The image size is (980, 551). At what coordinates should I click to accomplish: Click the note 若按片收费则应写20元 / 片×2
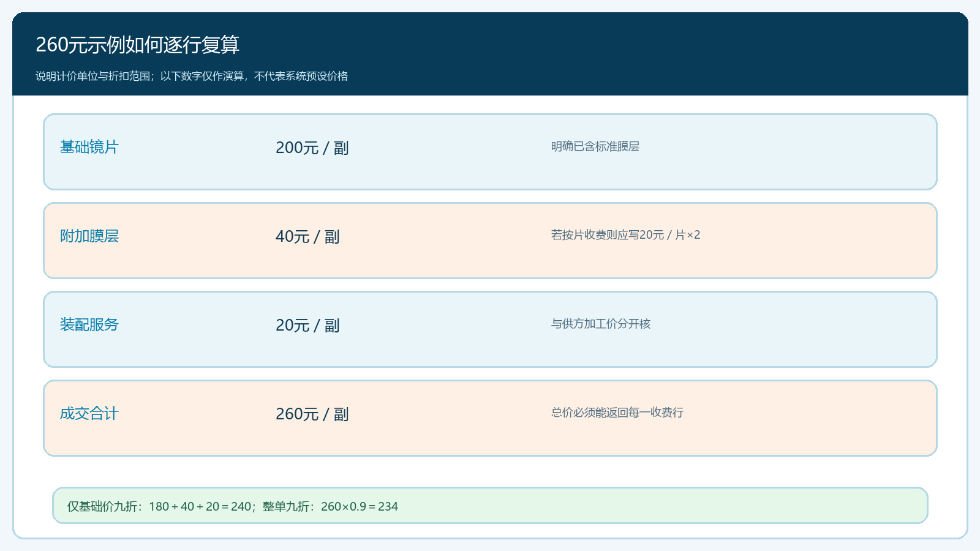(x=625, y=235)
